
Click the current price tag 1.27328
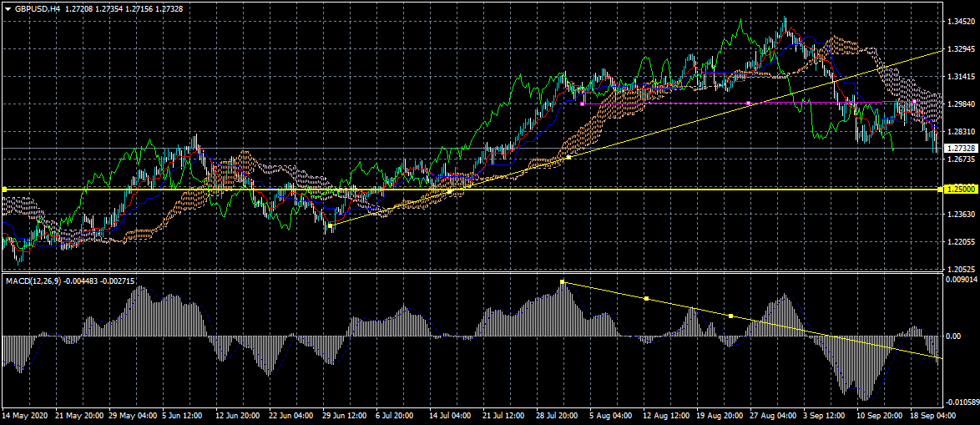pyautogui.click(x=961, y=148)
